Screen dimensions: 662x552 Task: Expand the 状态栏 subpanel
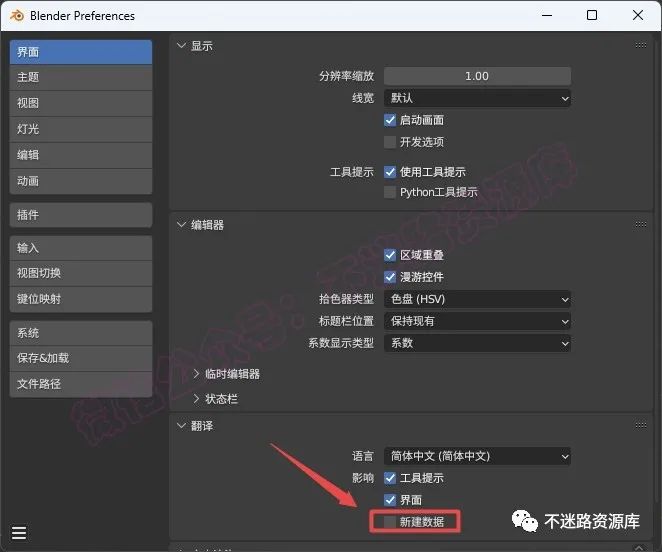[x=196, y=399]
